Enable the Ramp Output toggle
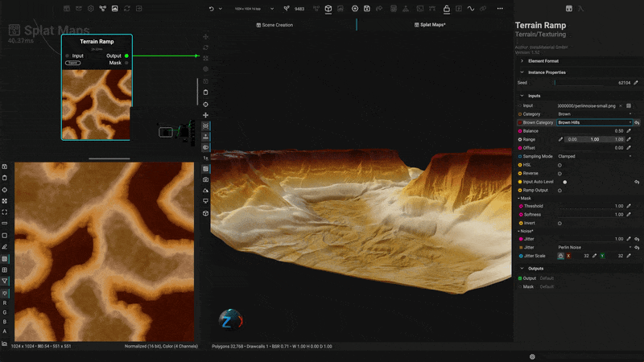 [x=559, y=191]
